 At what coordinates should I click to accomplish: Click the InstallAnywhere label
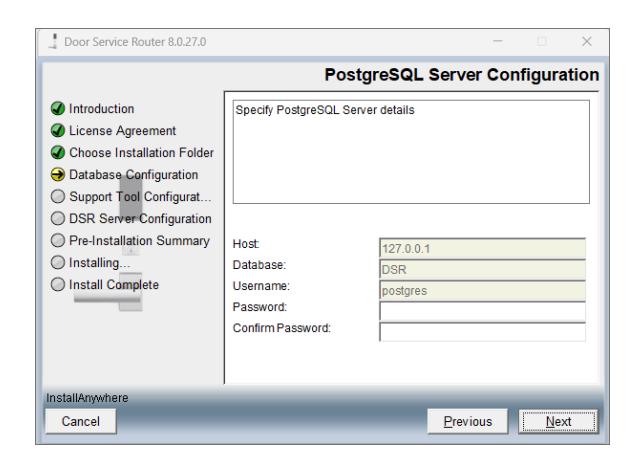point(87,398)
